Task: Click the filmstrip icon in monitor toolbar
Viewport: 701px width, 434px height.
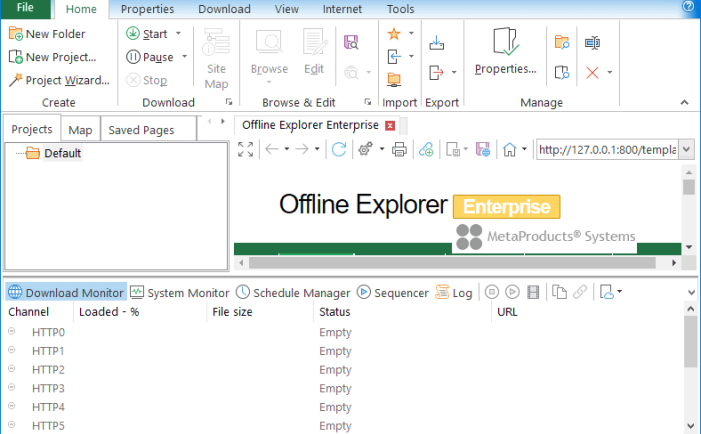Action: tap(533, 292)
